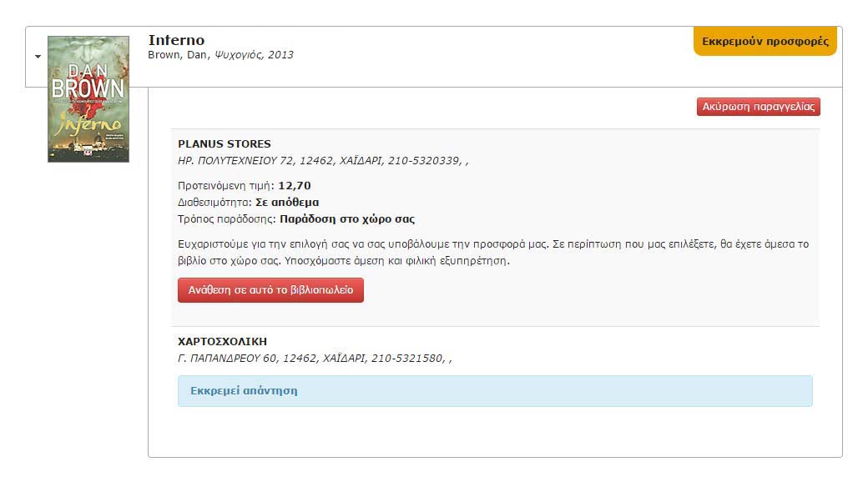
Task: Select the ΧΑΡΤΟΣΧΟΛΙΚΗ bookstore name
Action: [223, 341]
